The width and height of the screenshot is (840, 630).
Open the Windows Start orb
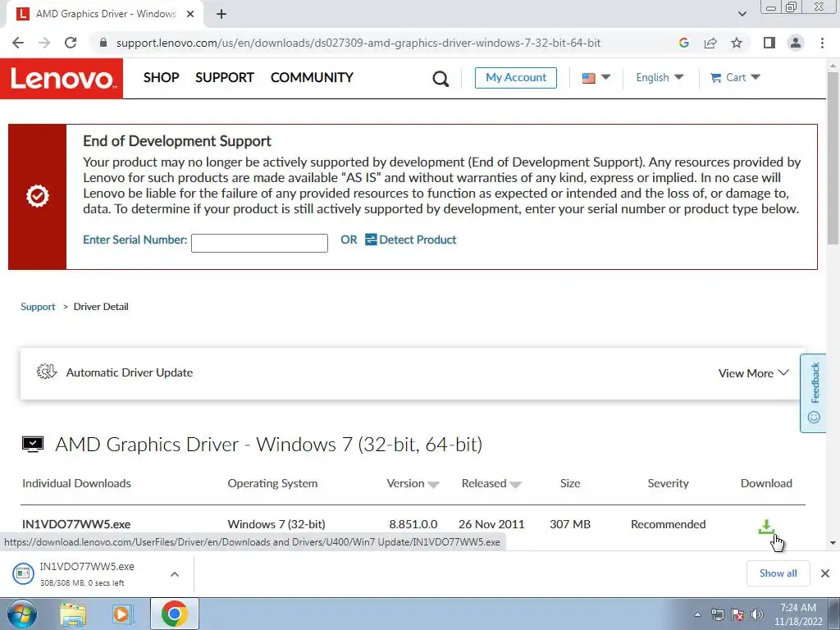tap(21, 614)
